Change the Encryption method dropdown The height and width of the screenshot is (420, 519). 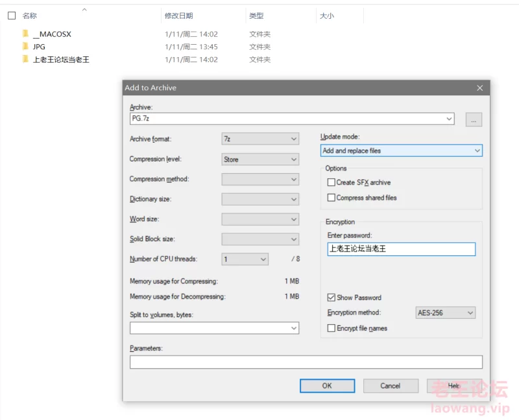[445, 312]
